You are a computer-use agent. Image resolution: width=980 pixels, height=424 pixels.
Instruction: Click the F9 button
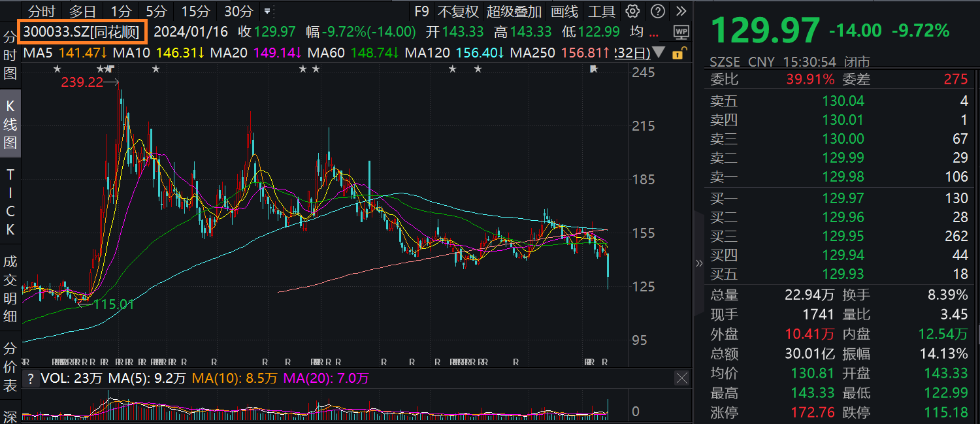(x=422, y=11)
